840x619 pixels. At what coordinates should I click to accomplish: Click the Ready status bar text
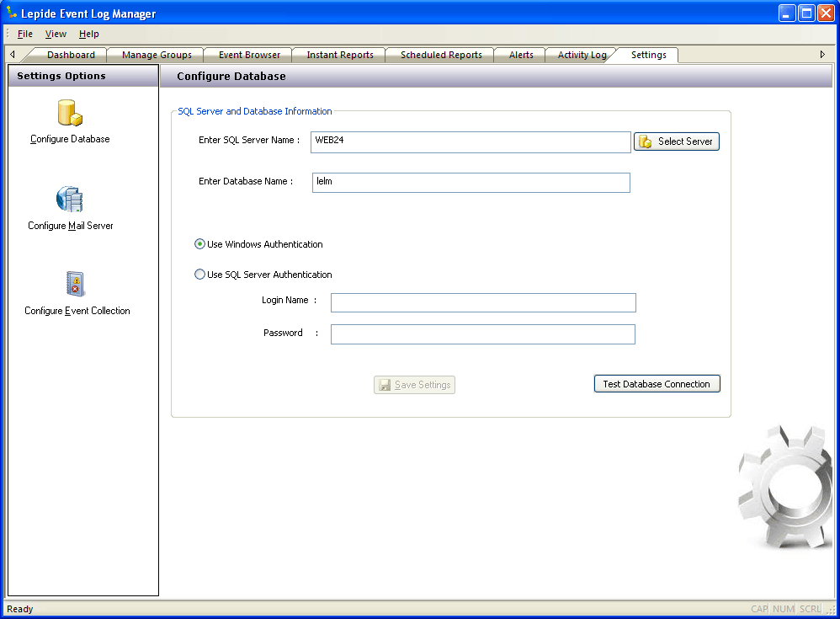point(20,609)
